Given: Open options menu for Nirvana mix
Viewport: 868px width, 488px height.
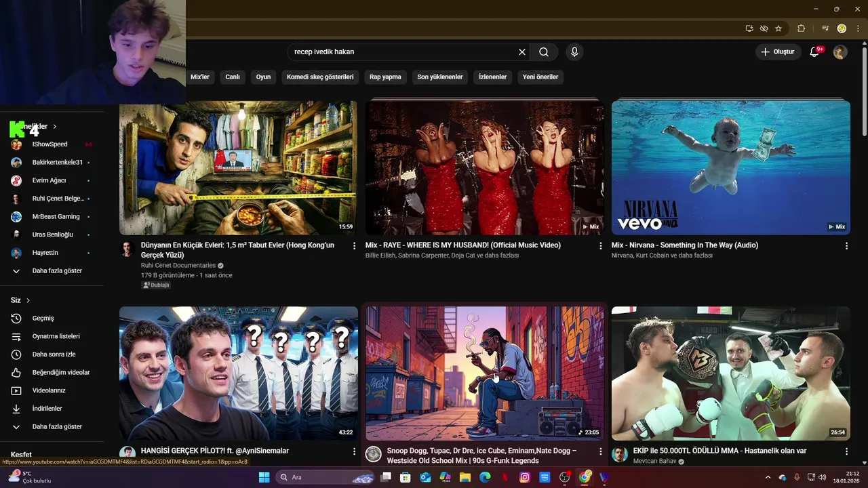Looking at the screenshot, I should pos(846,246).
